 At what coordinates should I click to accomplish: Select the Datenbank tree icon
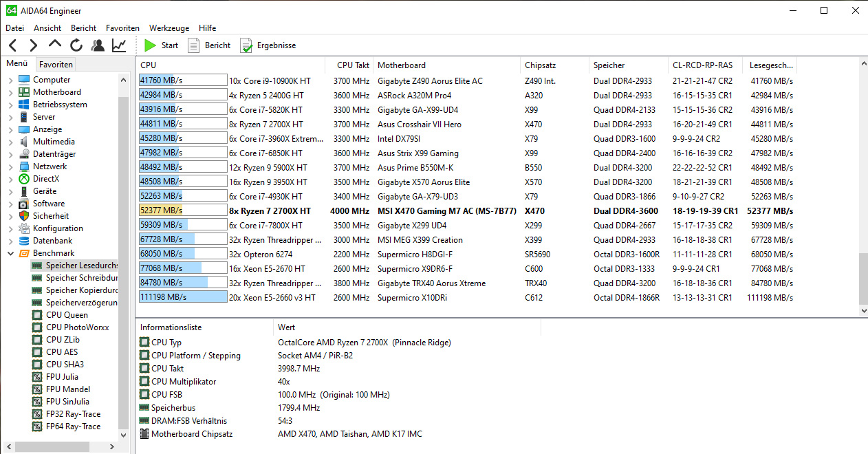24,241
